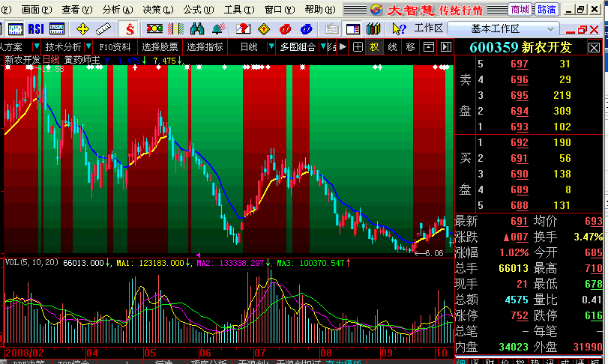Click the colored stripes pattern icon

pyautogui.click(x=175, y=28)
